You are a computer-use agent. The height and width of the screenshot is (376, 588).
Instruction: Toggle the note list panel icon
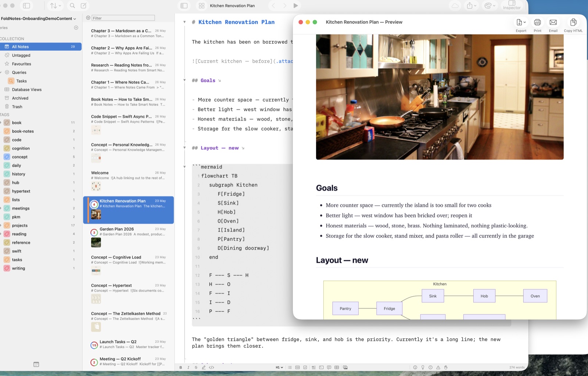pos(184,6)
